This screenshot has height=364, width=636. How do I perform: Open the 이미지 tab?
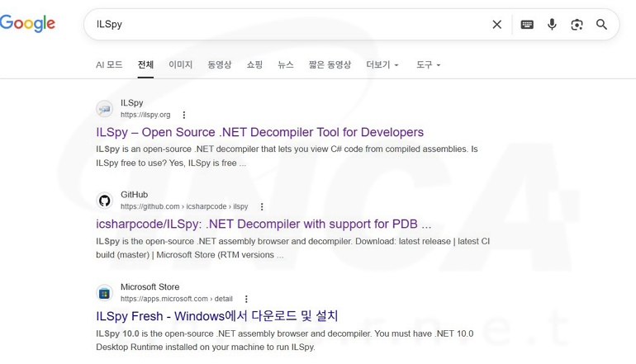coord(181,64)
